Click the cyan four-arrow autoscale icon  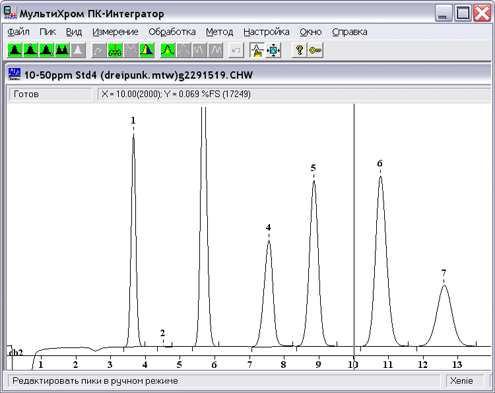point(273,50)
